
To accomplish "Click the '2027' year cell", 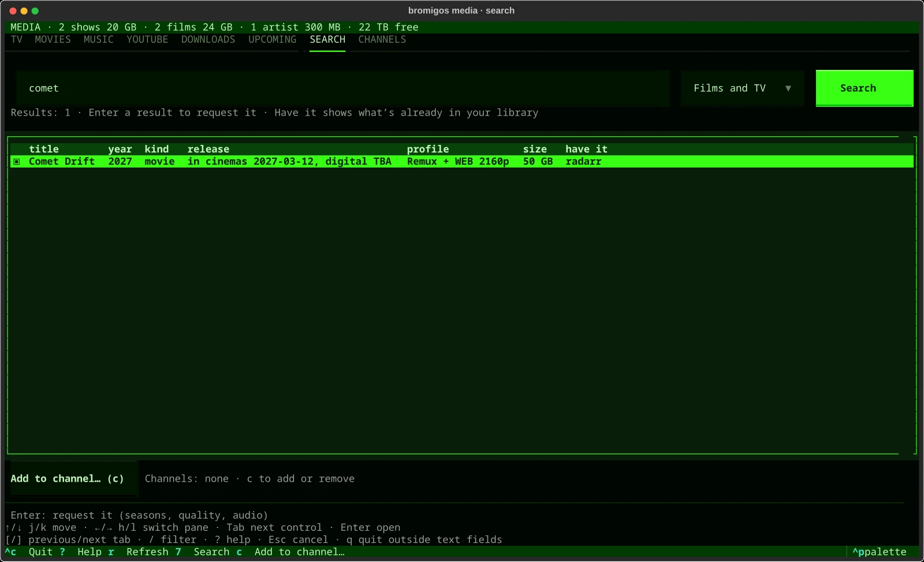I will pos(120,162).
